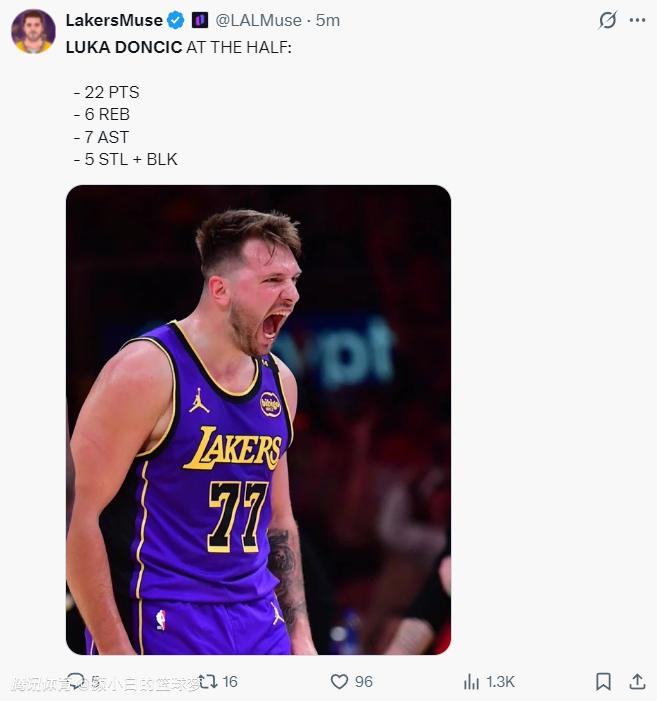Click the purple affiliate badge beside name
The height and width of the screenshot is (701, 657).
(200, 20)
